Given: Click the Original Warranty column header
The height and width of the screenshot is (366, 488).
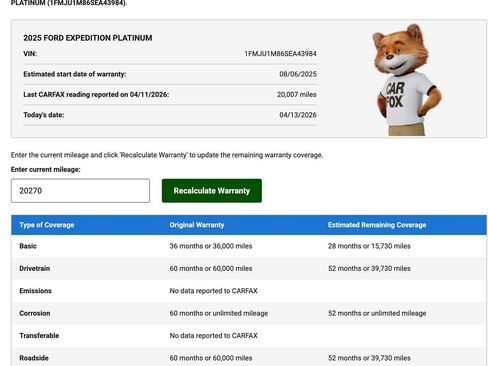Looking at the screenshot, I should coord(197,225).
